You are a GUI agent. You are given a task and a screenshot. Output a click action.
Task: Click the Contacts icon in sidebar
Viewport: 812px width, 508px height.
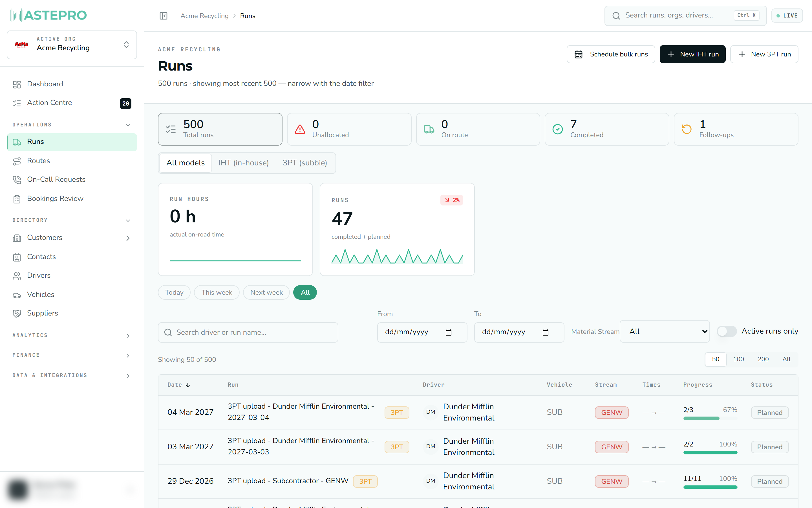tap(17, 257)
